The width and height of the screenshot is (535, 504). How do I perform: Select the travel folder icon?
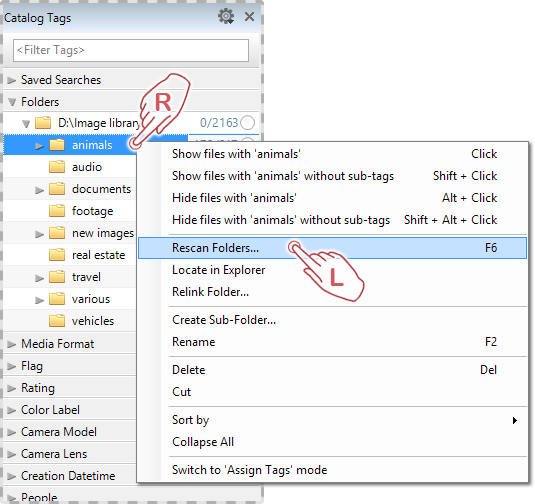(x=57, y=277)
